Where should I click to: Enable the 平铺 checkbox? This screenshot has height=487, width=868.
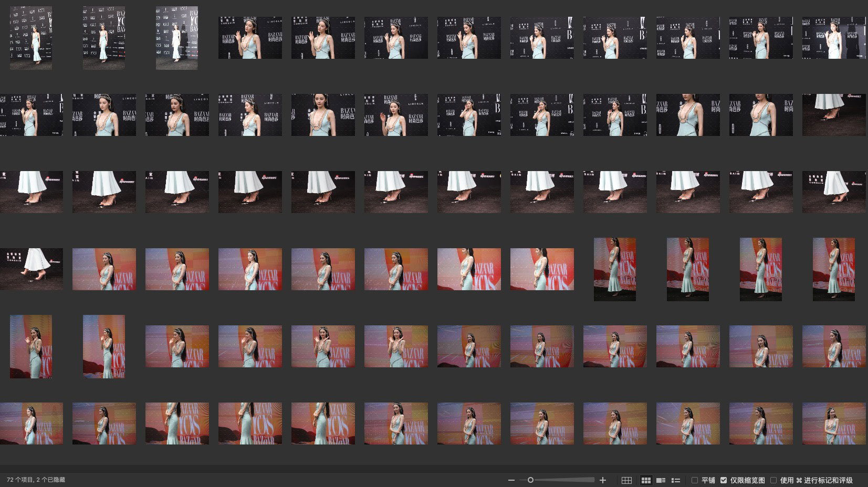(695, 480)
